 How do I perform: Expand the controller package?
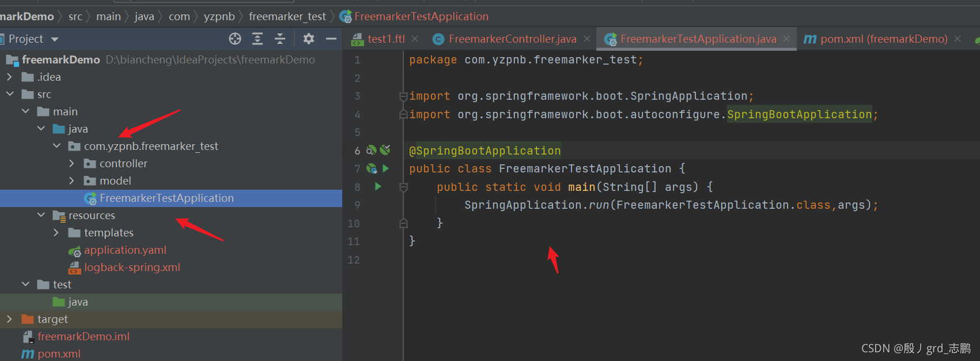click(x=71, y=163)
